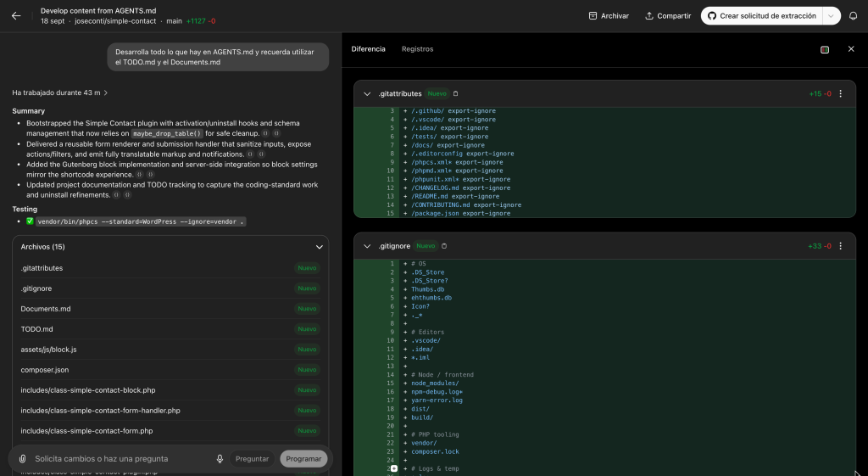Open .gitignore in the Archivos list

point(170,288)
